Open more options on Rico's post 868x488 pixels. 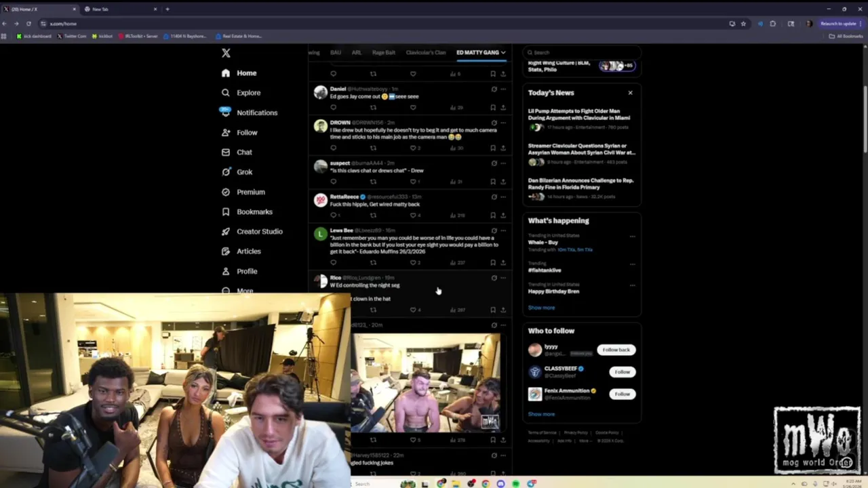(502, 278)
